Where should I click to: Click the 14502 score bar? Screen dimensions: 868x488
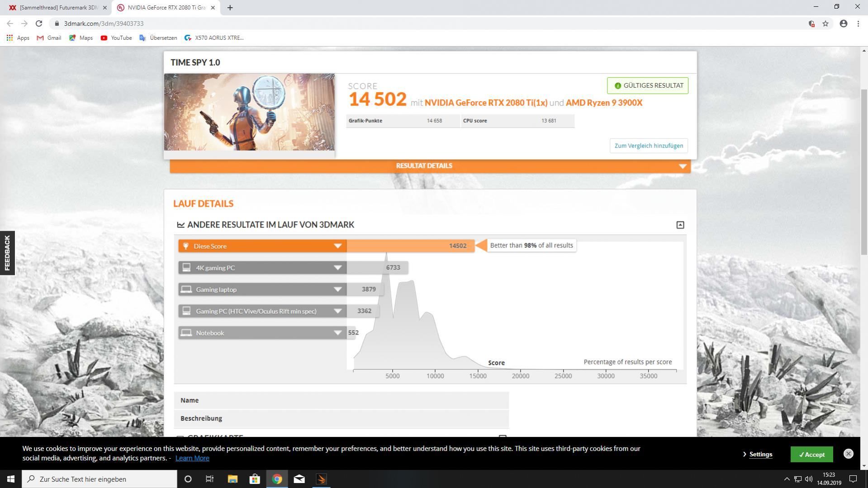pos(411,246)
